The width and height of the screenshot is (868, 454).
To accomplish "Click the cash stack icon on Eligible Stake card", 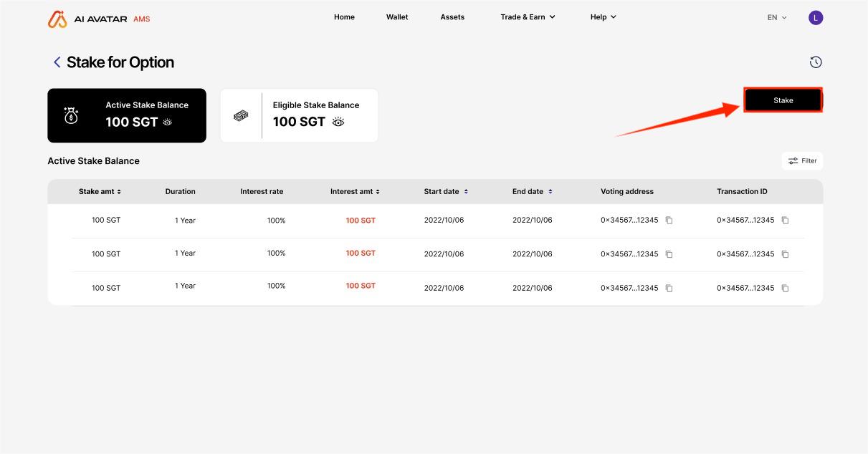I will click(x=241, y=115).
